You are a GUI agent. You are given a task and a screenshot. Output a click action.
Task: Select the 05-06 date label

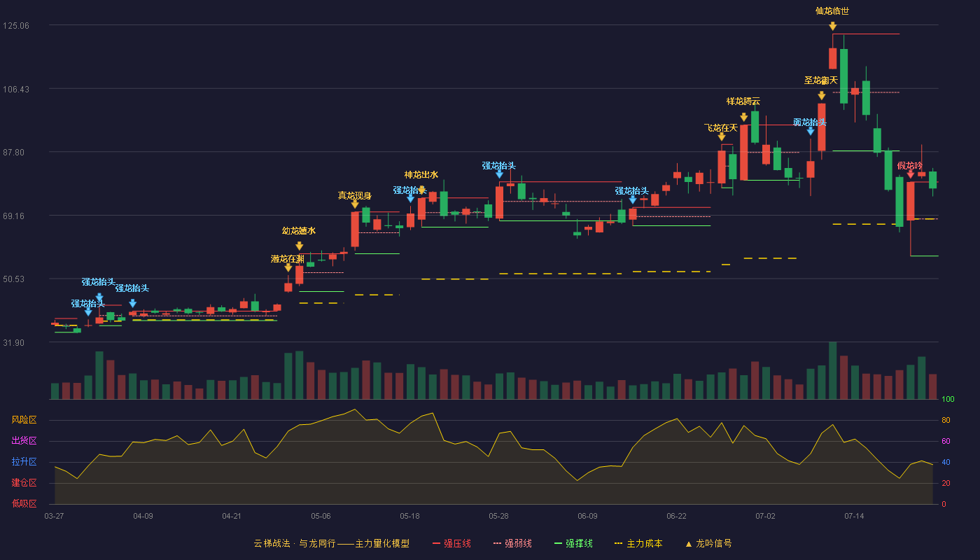point(321,516)
